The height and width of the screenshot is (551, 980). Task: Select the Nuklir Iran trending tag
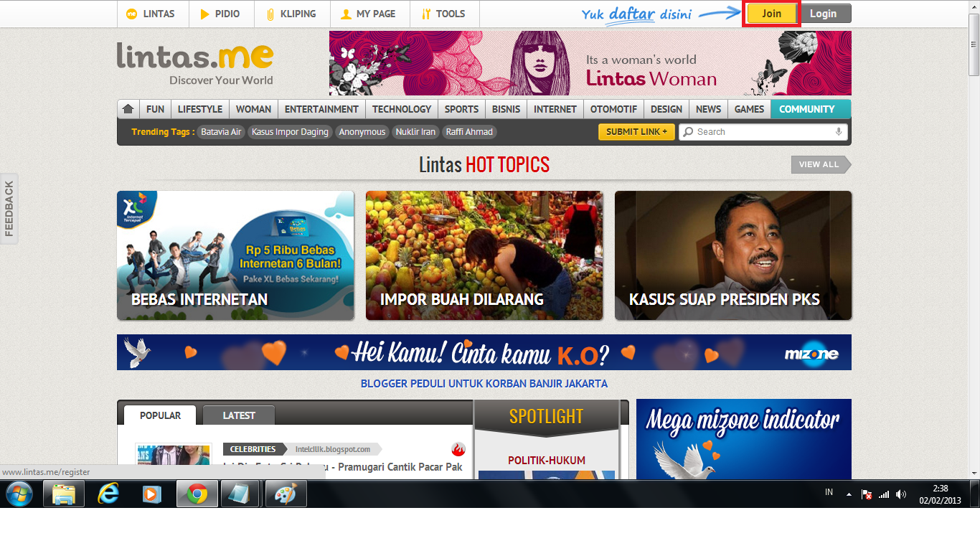pyautogui.click(x=416, y=132)
